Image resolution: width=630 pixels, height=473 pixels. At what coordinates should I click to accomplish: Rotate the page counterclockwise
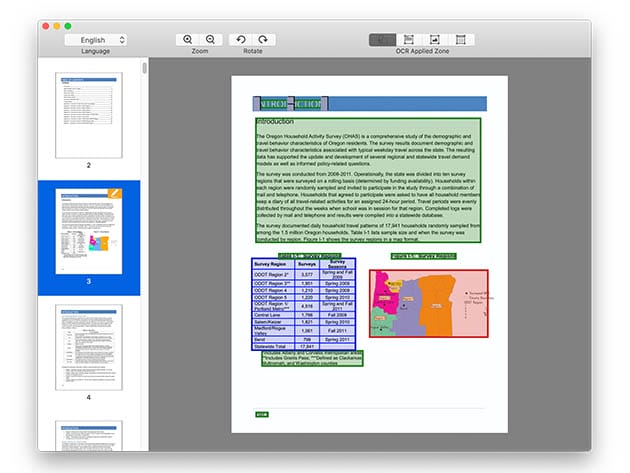(x=240, y=39)
